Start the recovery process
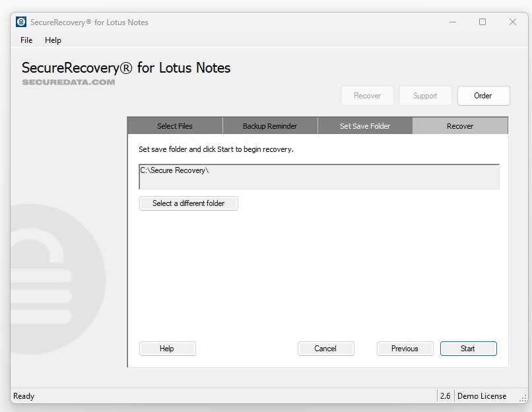 tap(469, 348)
